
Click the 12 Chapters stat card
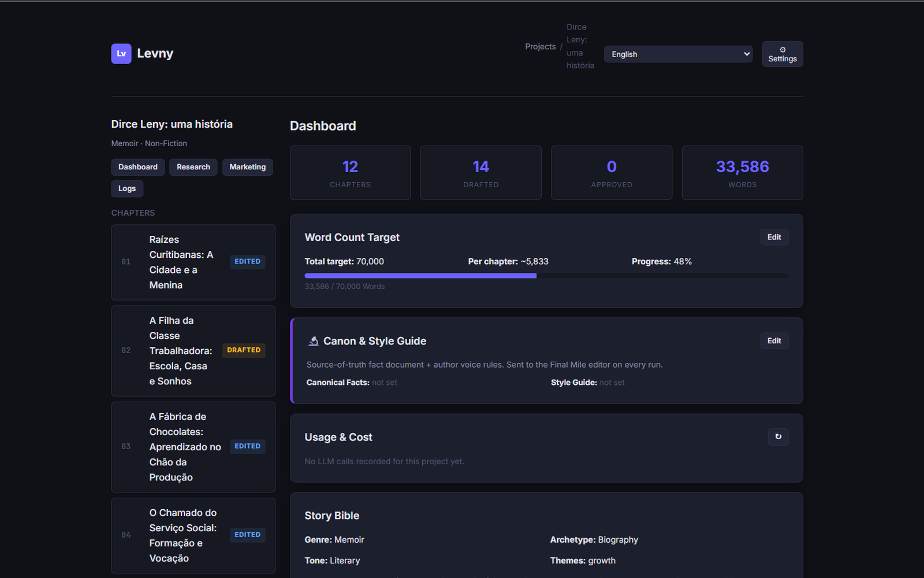click(x=350, y=173)
